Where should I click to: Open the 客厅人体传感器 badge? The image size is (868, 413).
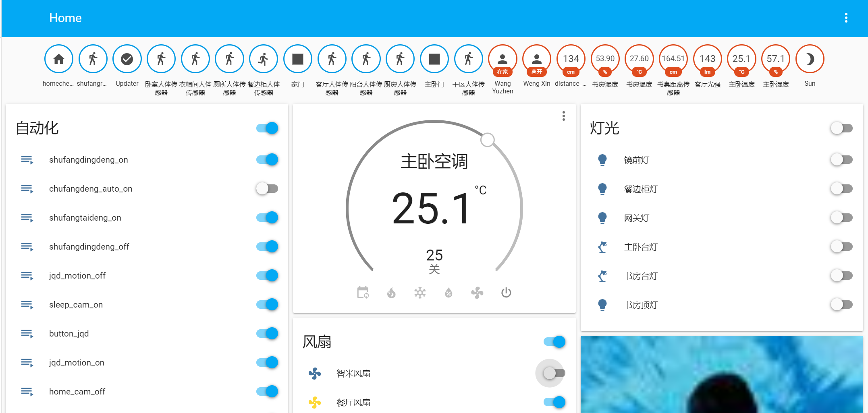point(332,59)
